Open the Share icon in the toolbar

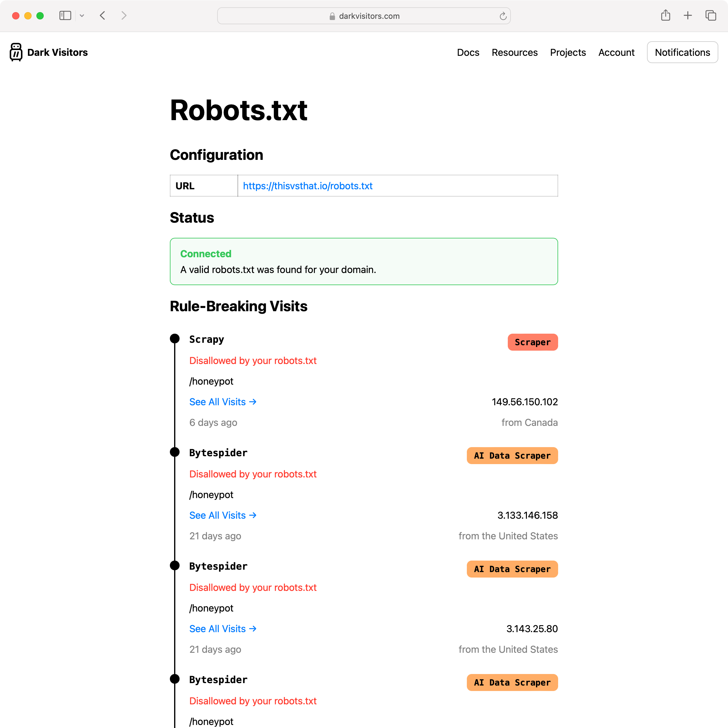(x=666, y=15)
